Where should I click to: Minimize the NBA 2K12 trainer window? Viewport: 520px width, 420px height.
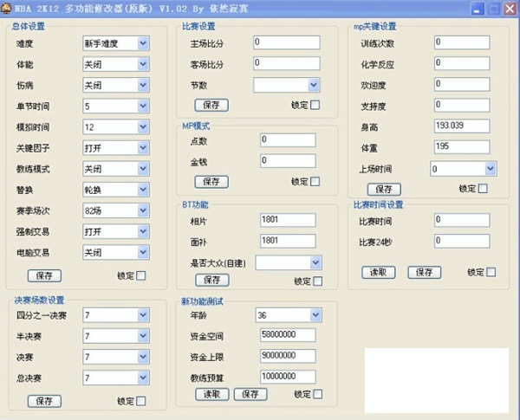[478, 9]
